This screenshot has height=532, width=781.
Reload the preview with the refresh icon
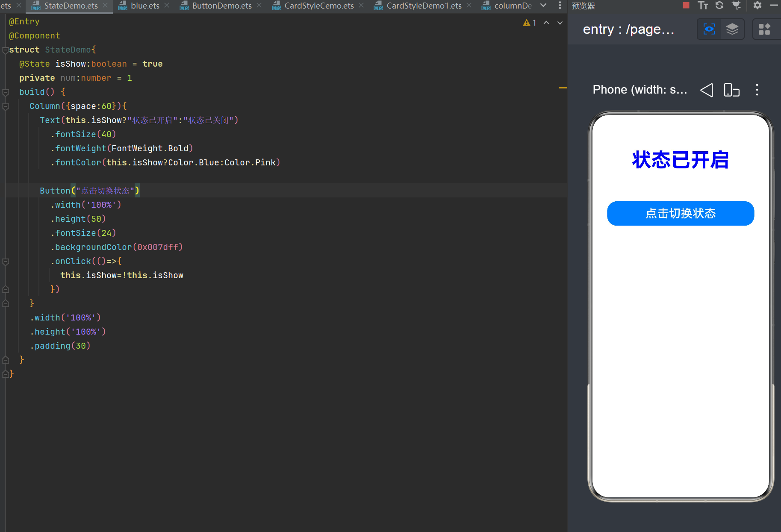tap(719, 5)
